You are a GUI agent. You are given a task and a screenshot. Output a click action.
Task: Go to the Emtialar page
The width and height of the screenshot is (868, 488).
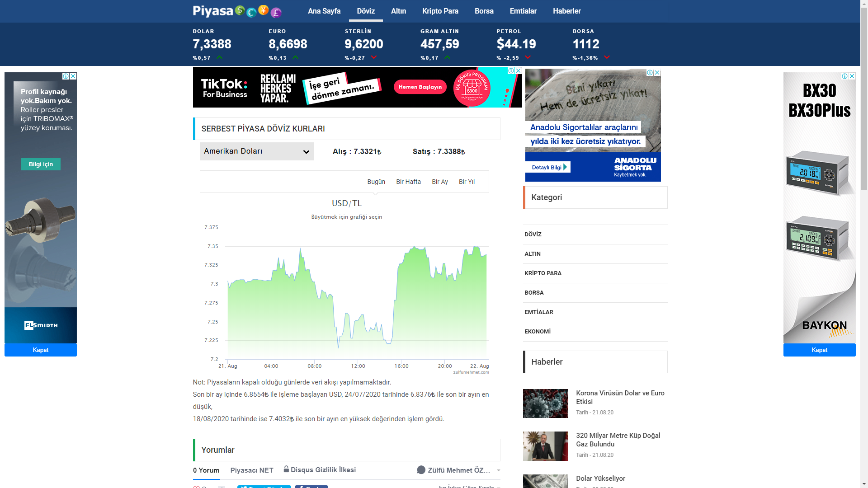pos(523,11)
